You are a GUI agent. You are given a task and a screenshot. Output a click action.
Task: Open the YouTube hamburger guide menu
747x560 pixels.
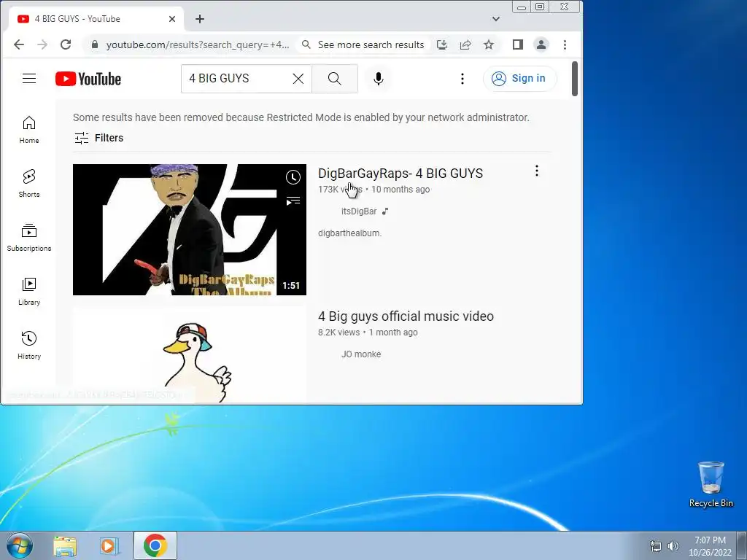click(29, 79)
